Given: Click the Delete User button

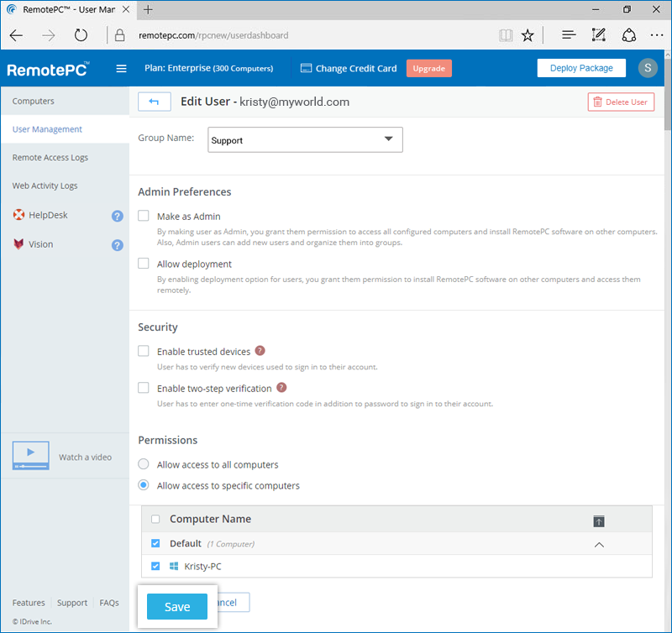Looking at the screenshot, I should tap(621, 102).
